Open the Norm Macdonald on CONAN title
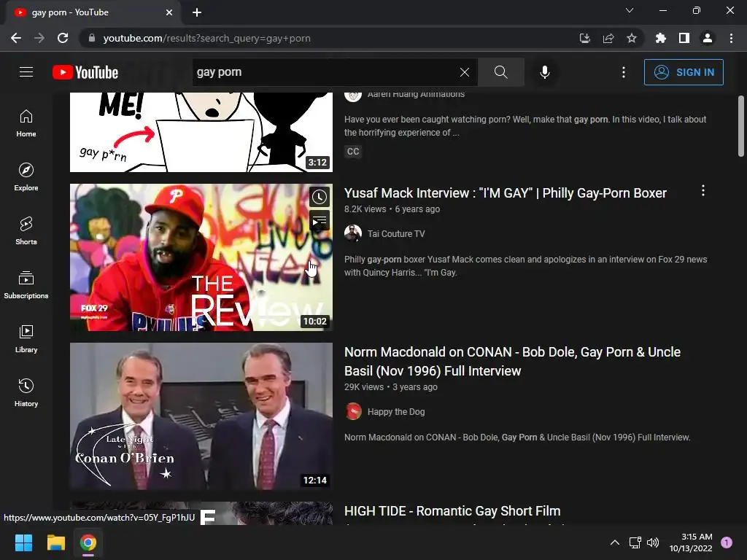 (513, 362)
